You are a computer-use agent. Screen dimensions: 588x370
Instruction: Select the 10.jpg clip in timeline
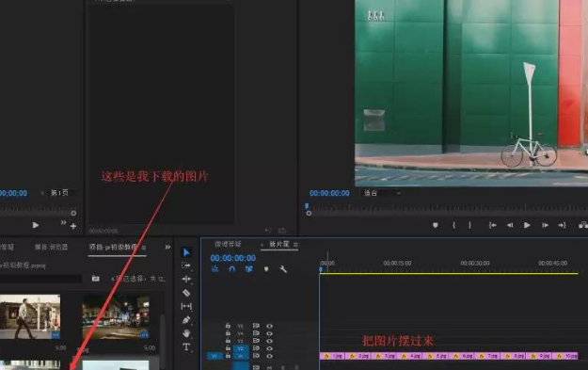pos(565,356)
